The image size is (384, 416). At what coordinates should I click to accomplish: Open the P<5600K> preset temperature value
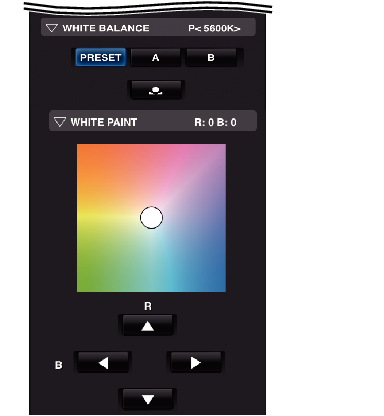[214, 28]
